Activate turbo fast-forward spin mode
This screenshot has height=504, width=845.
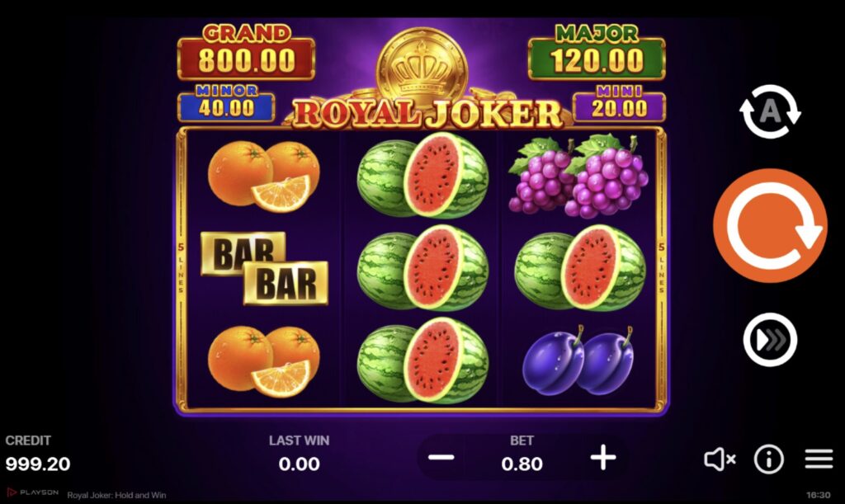770,340
